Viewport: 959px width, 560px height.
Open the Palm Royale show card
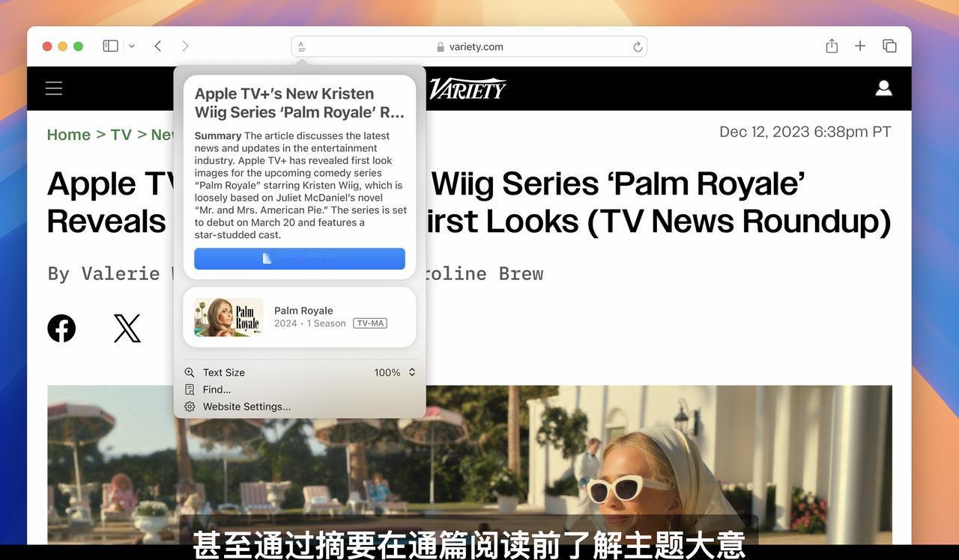click(300, 317)
